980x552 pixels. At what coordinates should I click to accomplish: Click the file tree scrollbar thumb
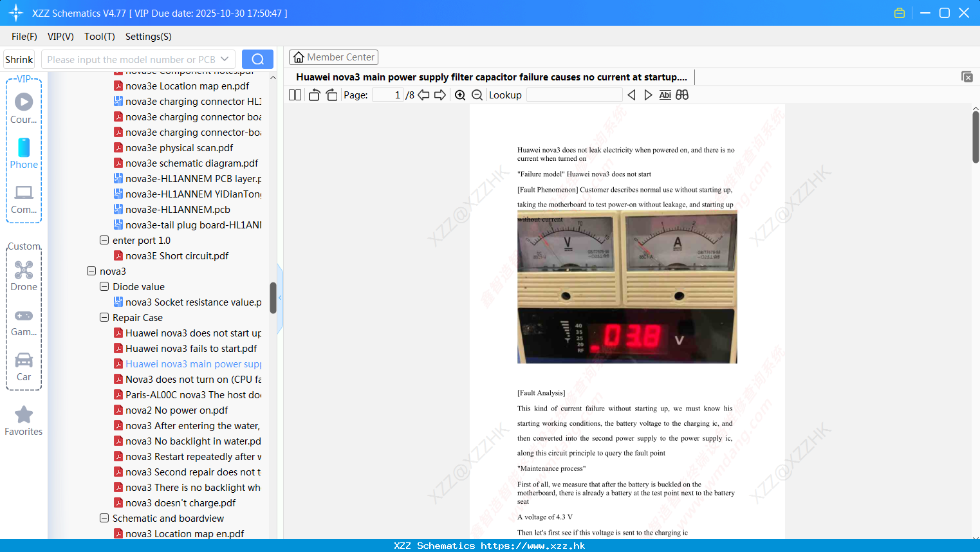pos(273,298)
